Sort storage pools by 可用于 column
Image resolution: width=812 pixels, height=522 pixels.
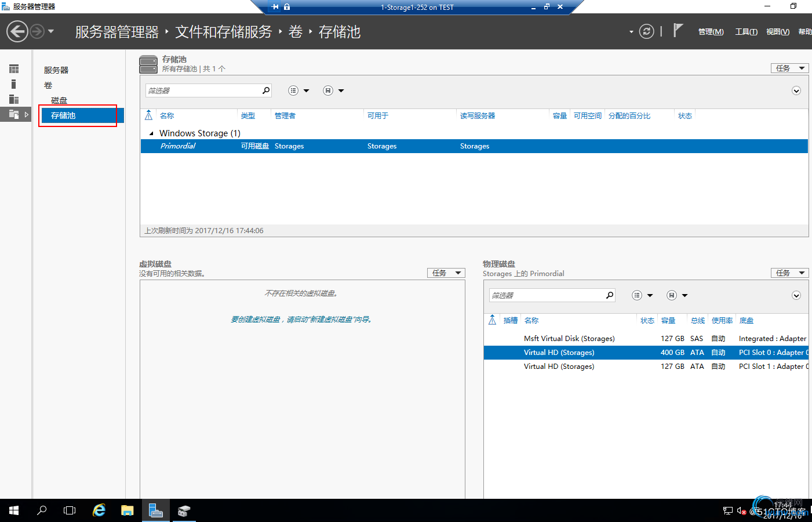pos(378,116)
